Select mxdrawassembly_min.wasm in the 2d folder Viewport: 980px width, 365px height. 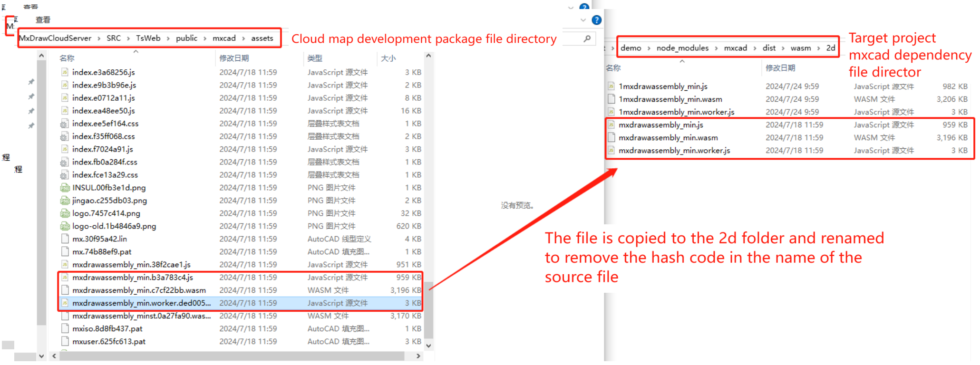(x=668, y=138)
